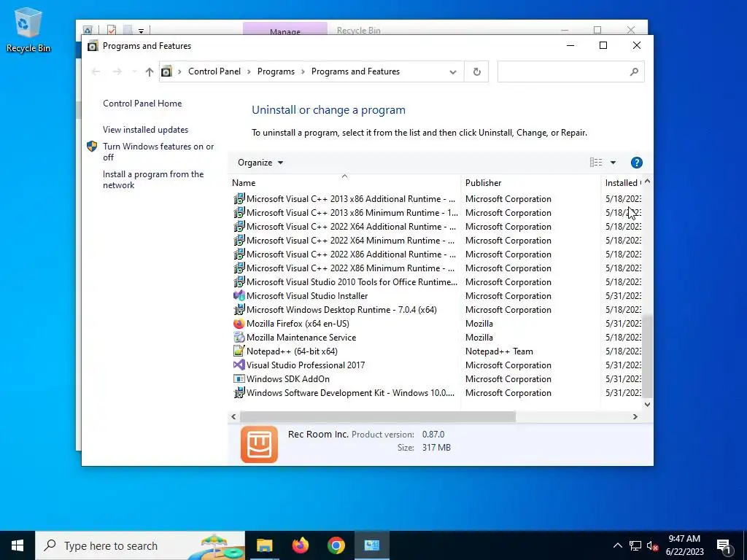Screen dimensions: 747x560
Task: Click the horizontal scrollbar thumb in program list
Action: click(x=377, y=416)
